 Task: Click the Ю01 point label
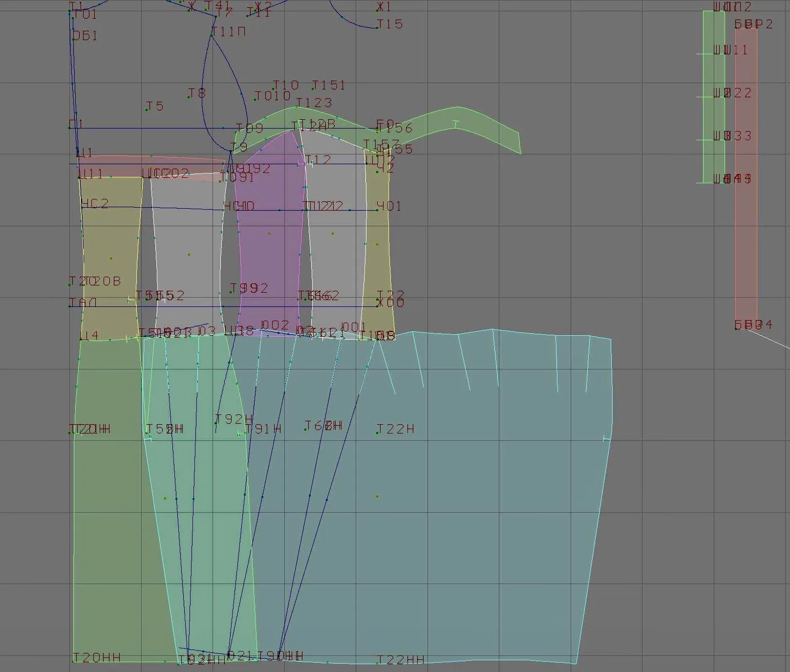point(354,326)
